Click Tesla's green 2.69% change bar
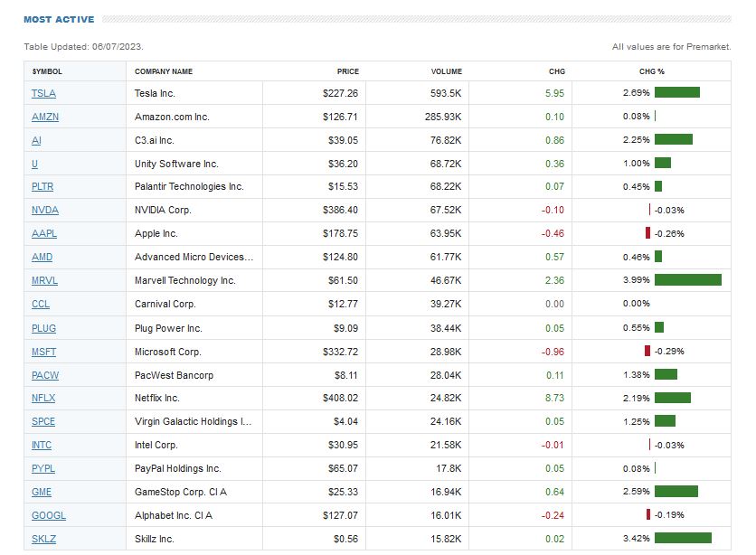 pyautogui.click(x=677, y=92)
